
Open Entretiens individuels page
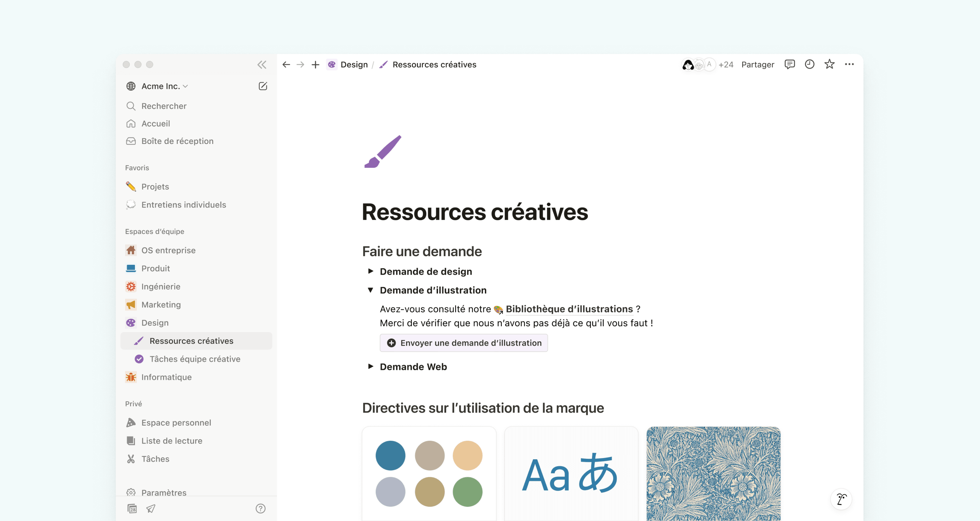pyautogui.click(x=196, y=205)
